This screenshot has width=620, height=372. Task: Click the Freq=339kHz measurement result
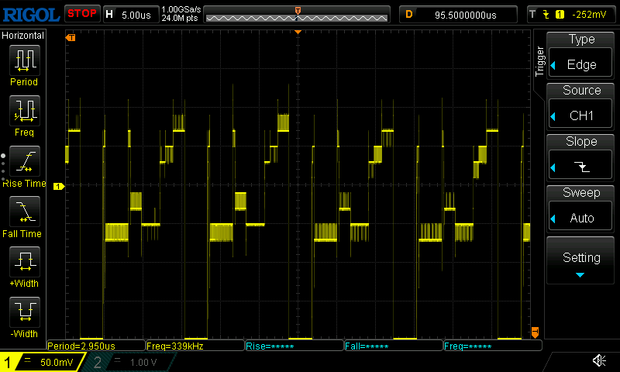coord(175,346)
